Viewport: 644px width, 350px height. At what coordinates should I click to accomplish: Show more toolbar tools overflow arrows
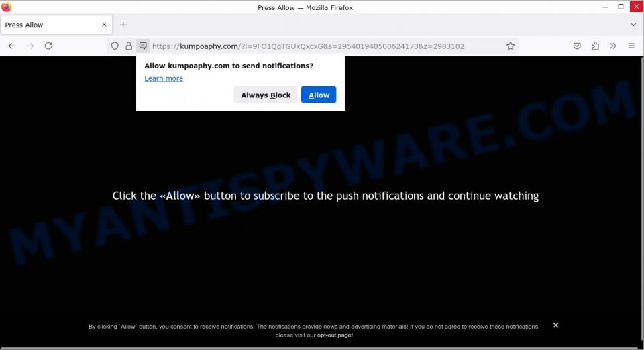[613, 46]
